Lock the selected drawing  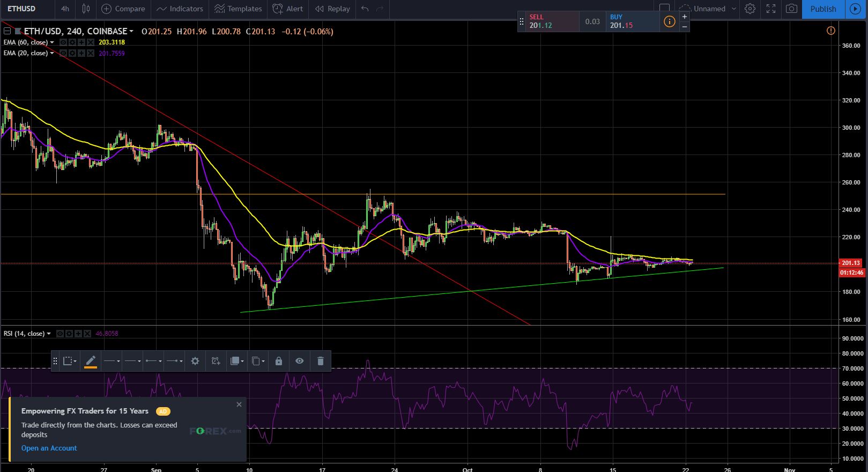tap(279, 361)
